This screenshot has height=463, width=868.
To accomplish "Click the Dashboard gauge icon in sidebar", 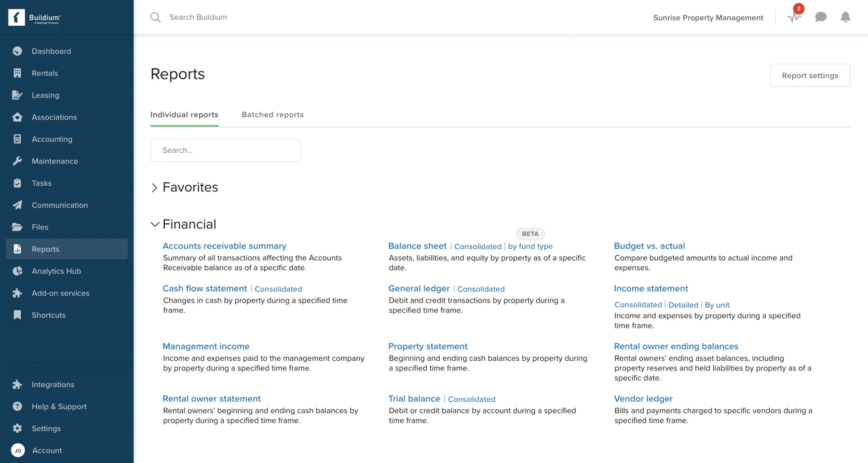I will tap(17, 51).
